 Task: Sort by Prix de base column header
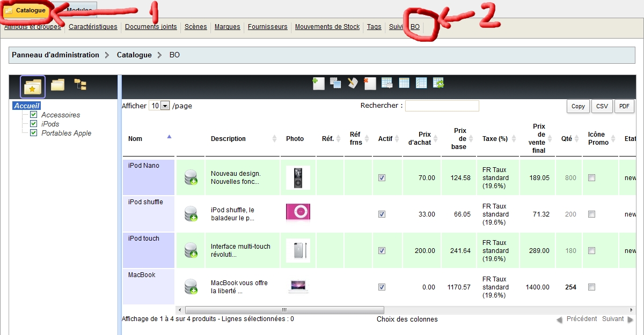(459, 139)
